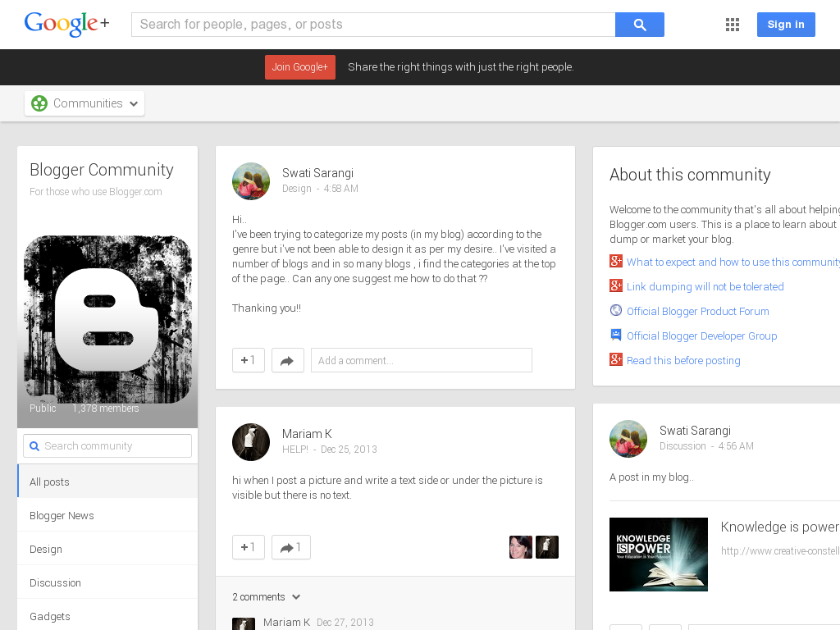Expand the Communities dropdown
This screenshot has height=630, width=840.
(84, 103)
